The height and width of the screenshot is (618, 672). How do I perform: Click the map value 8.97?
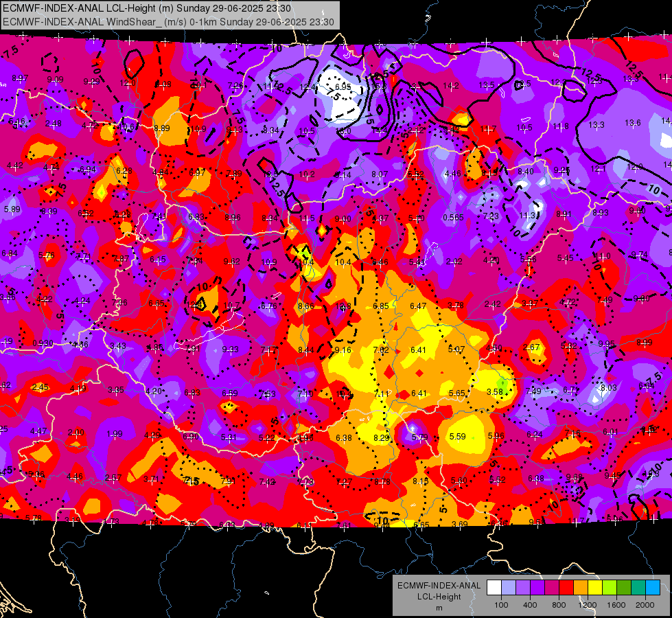[20, 78]
